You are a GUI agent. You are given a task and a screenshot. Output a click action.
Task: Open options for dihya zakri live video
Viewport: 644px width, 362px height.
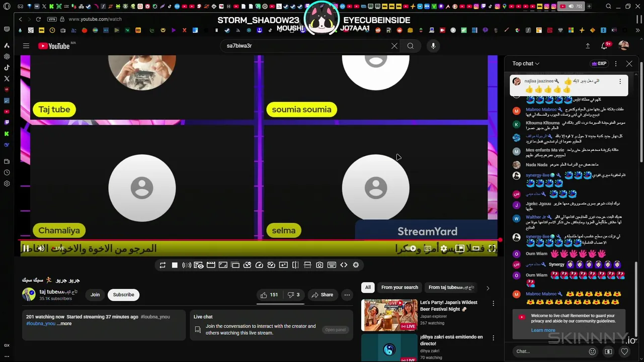pyautogui.click(x=493, y=338)
